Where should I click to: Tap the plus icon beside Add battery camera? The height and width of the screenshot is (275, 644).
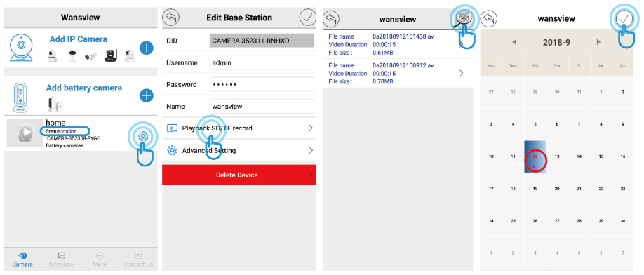click(x=147, y=96)
